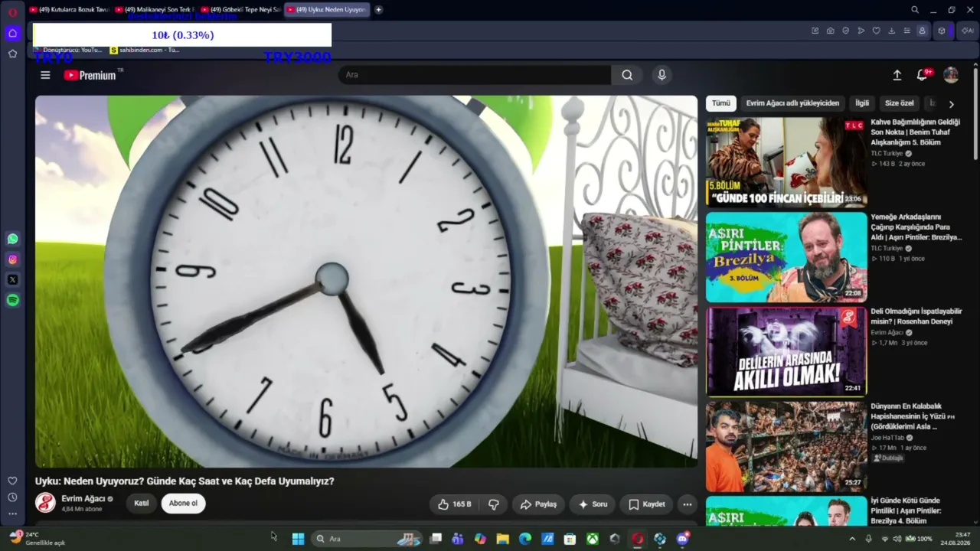Open the YouTube account avatar menu
The image size is (980, 551).
point(951,75)
